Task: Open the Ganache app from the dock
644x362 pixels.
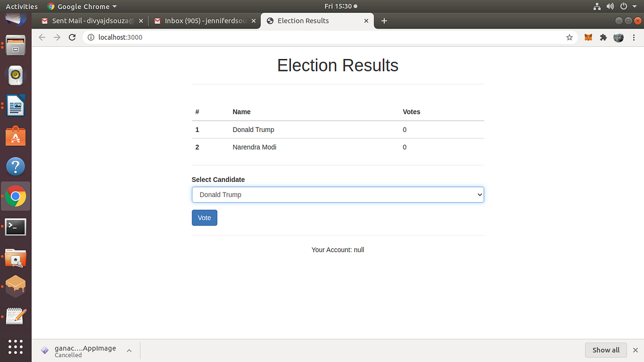Action: click(x=16, y=286)
